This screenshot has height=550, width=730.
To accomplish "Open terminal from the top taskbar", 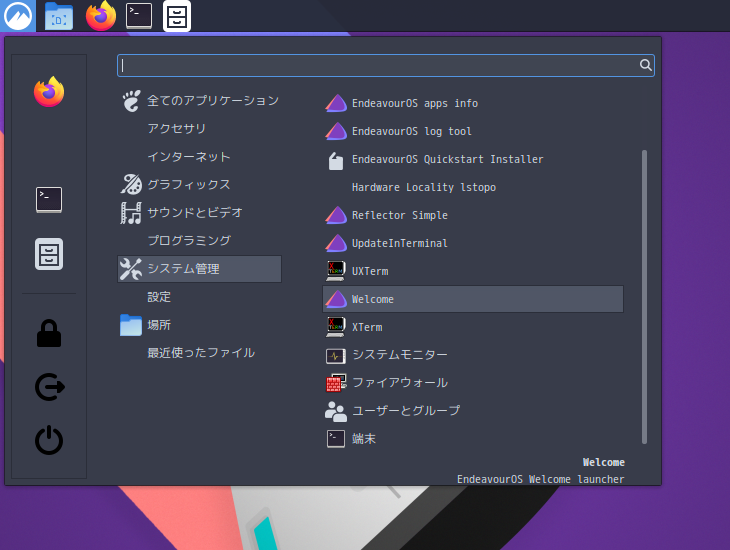I will 139,16.
